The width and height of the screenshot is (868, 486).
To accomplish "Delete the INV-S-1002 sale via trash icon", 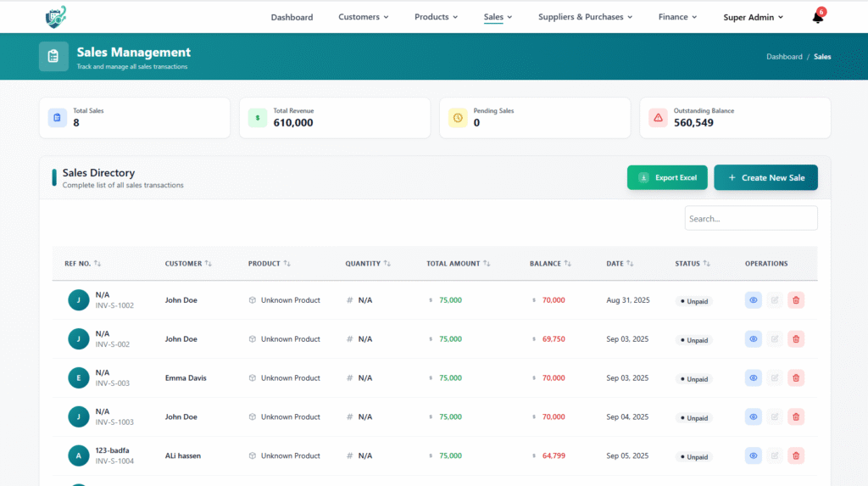I will 795,300.
